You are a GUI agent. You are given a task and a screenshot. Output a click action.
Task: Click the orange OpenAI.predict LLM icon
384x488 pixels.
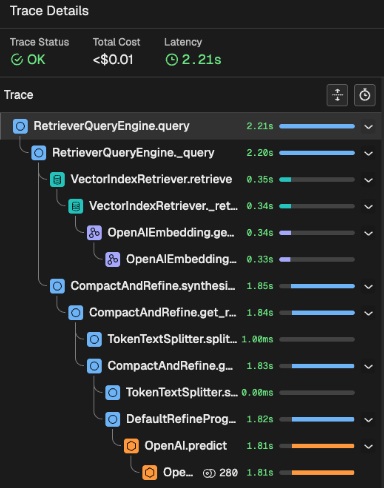point(131,446)
